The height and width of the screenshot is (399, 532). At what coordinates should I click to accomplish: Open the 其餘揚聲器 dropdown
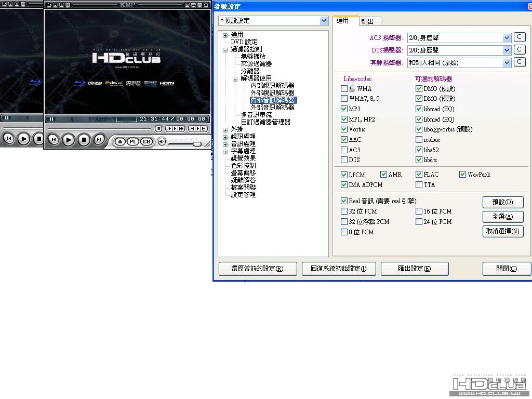click(x=507, y=63)
